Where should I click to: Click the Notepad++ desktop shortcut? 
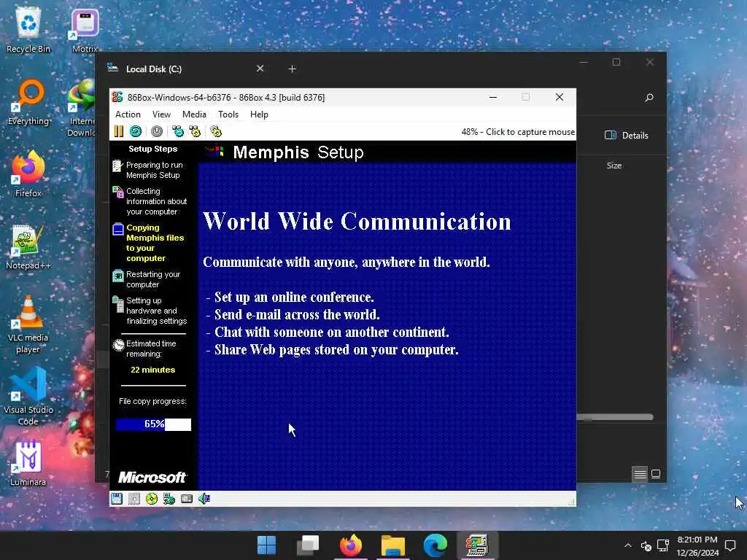pos(28,247)
